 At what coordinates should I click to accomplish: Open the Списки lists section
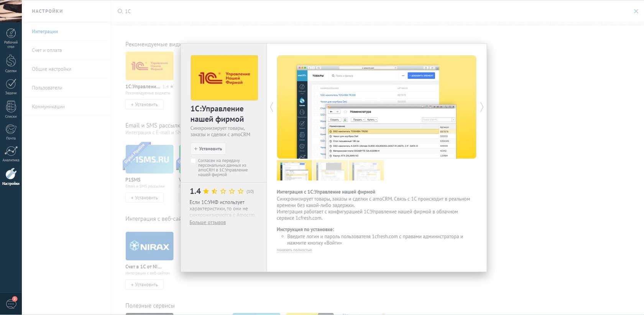[11, 109]
